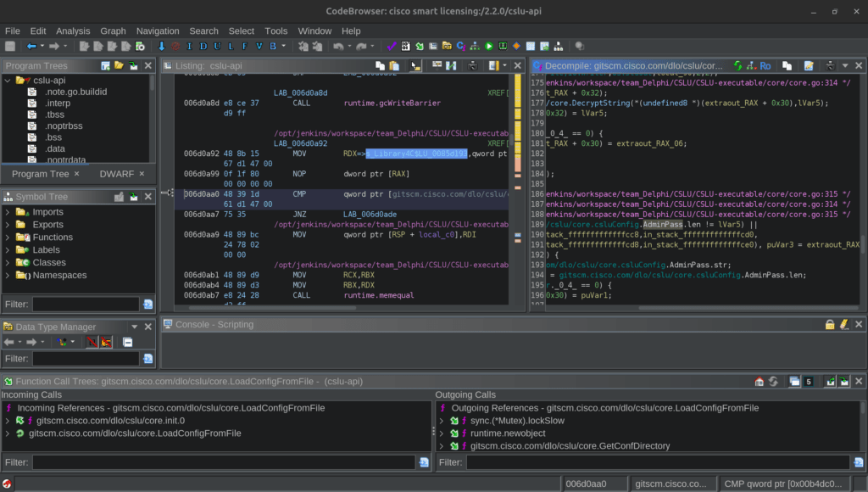This screenshot has width=868, height=492.
Task: Take a Listing snapshot with camera icon
Action: click(x=473, y=66)
